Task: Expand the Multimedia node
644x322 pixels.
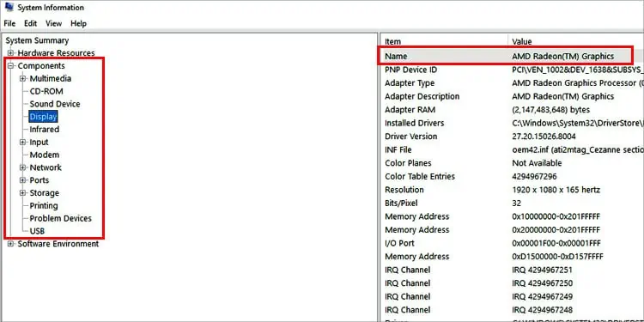Action: pos(22,78)
